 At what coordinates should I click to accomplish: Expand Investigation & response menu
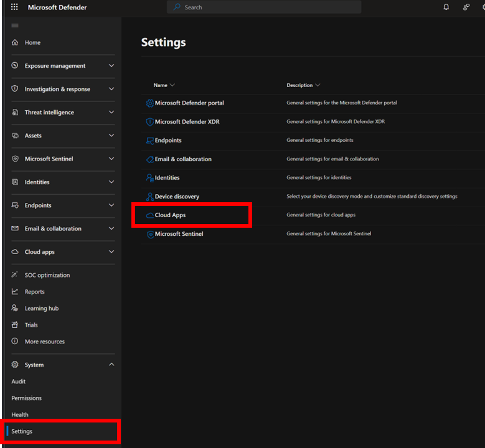111,89
